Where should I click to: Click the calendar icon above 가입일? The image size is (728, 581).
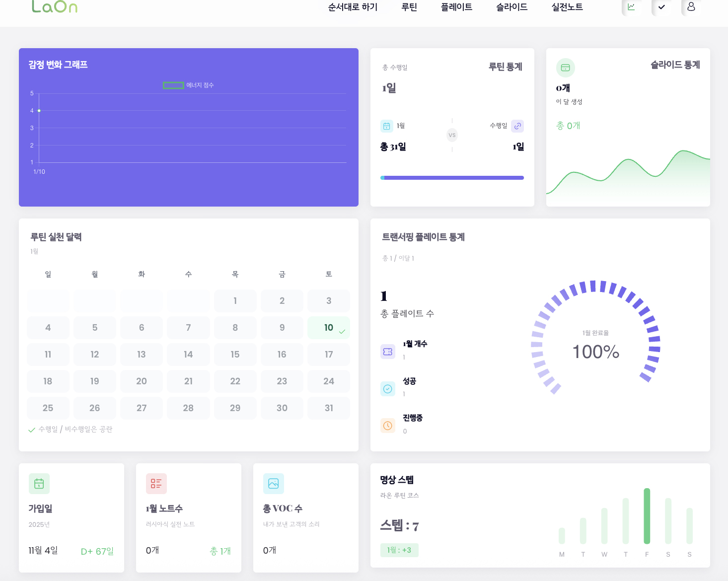[x=39, y=484]
